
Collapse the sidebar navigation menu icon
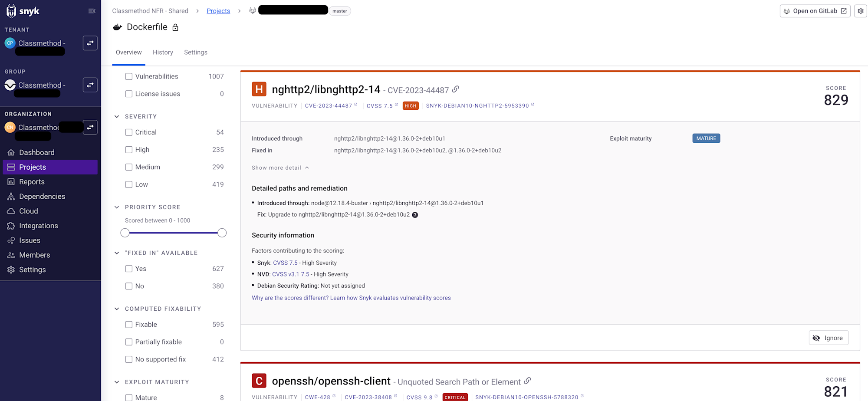[x=92, y=11]
